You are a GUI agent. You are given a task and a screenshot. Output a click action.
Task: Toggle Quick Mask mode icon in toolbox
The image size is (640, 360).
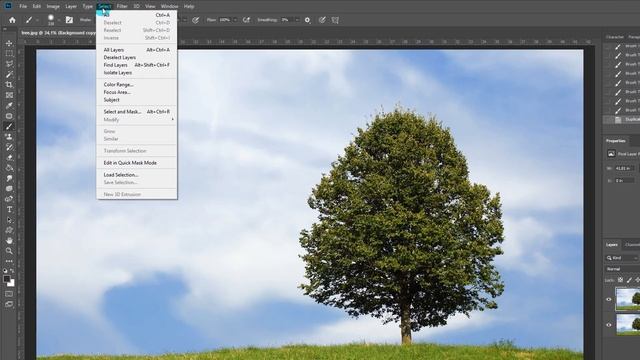click(9, 293)
